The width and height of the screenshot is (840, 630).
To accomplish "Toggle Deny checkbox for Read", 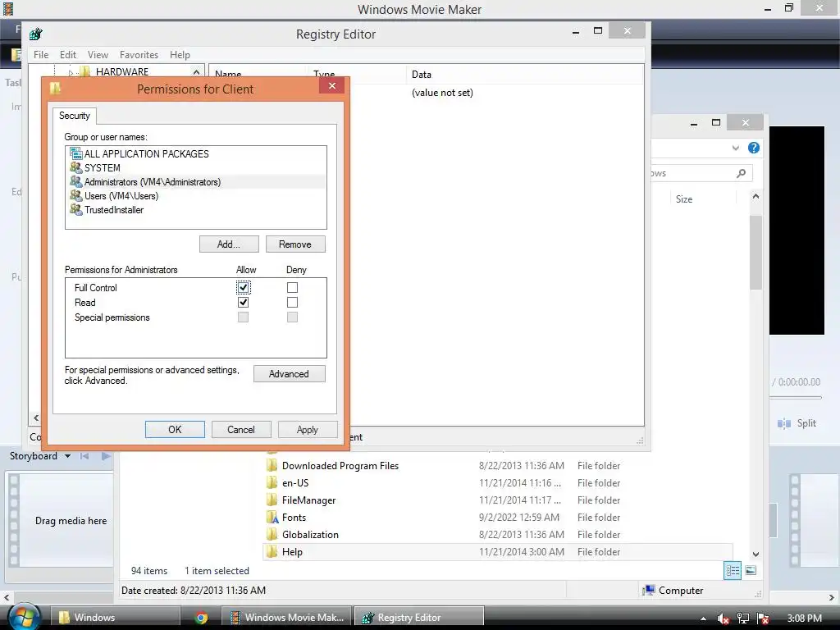I will coord(292,302).
